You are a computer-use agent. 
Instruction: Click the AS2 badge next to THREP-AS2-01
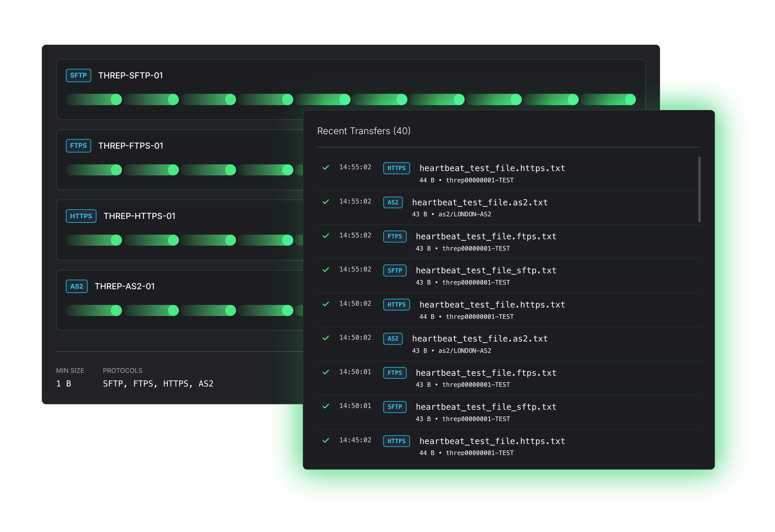coord(77,286)
